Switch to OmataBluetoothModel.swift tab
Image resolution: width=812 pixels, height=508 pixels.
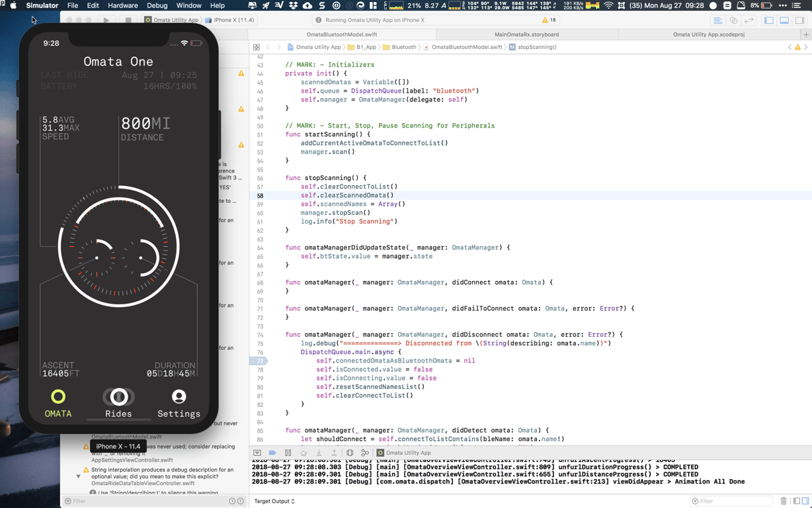point(342,34)
